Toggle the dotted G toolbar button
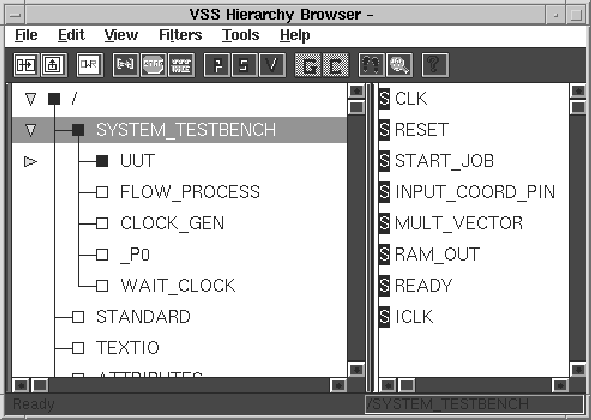Image resolution: width=591 pixels, height=420 pixels. tap(308, 65)
